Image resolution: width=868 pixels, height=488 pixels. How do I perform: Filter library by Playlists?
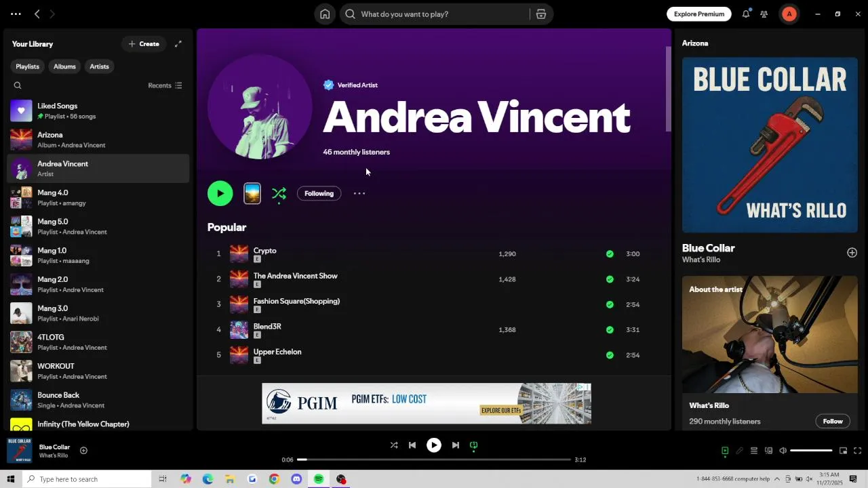pyautogui.click(x=27, y=66)
